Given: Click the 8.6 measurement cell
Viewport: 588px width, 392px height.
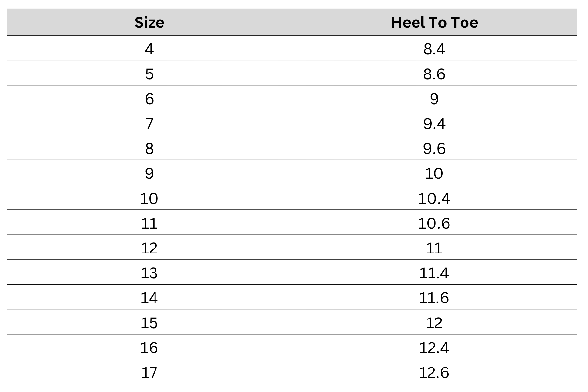Looking at the screenshot, I should (434, 73).
